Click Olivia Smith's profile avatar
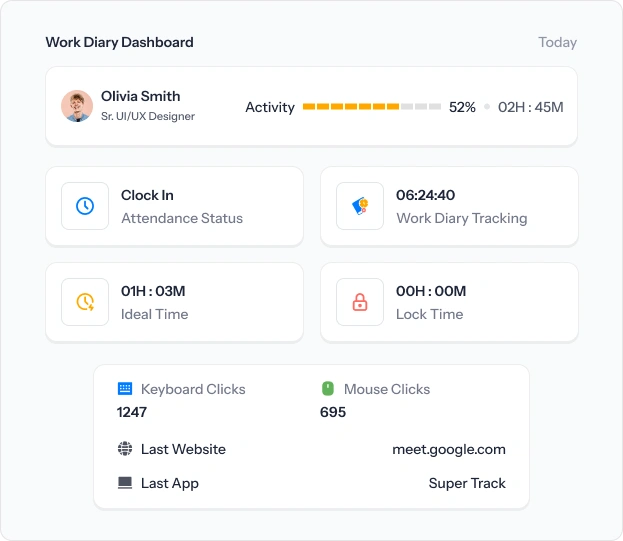The image size is (623, 541). click(77, 106)
